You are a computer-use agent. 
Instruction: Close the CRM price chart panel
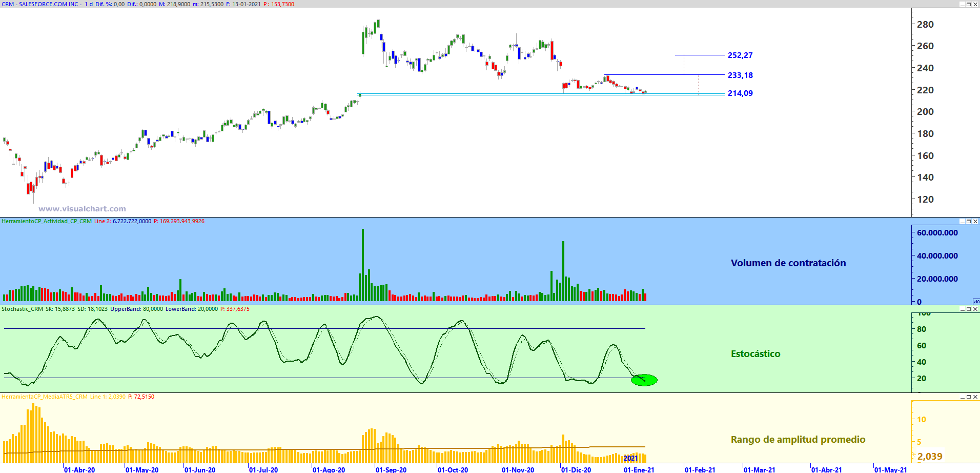[x=975, y=4]
